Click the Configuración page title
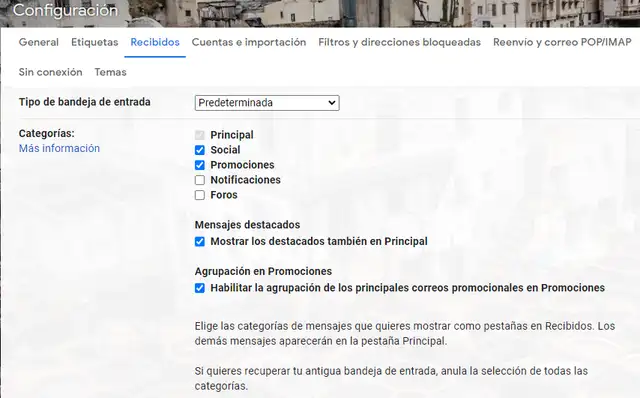The height and width of the screenshot is (398, 640). tap(65, 10)
